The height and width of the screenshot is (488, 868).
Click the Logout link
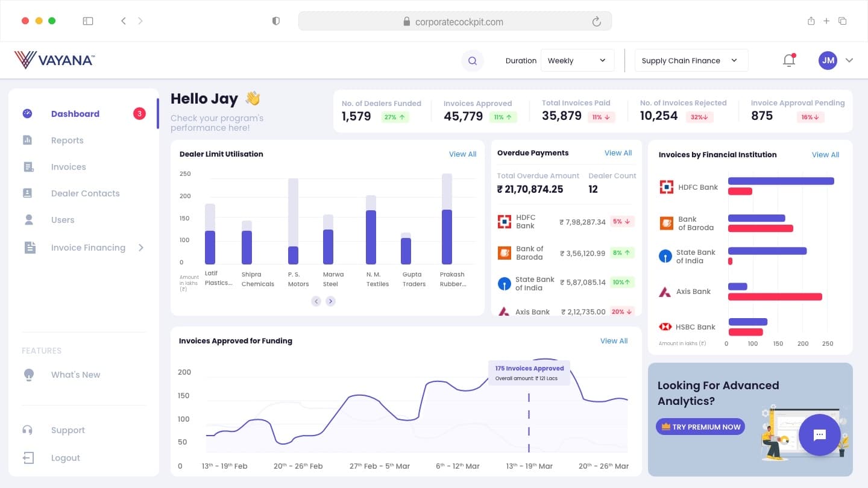point(66,458)
